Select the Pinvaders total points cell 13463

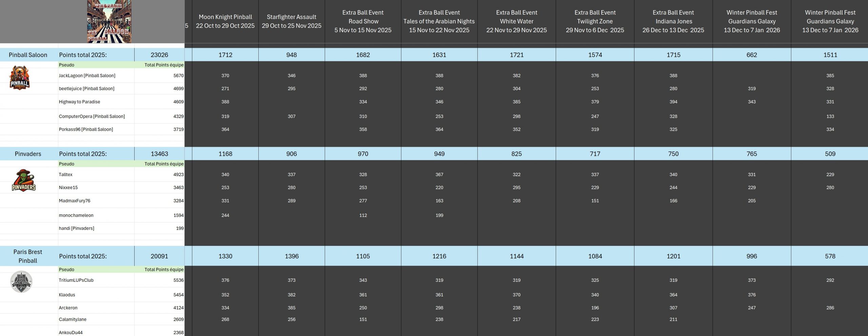(x=159, y=154)
